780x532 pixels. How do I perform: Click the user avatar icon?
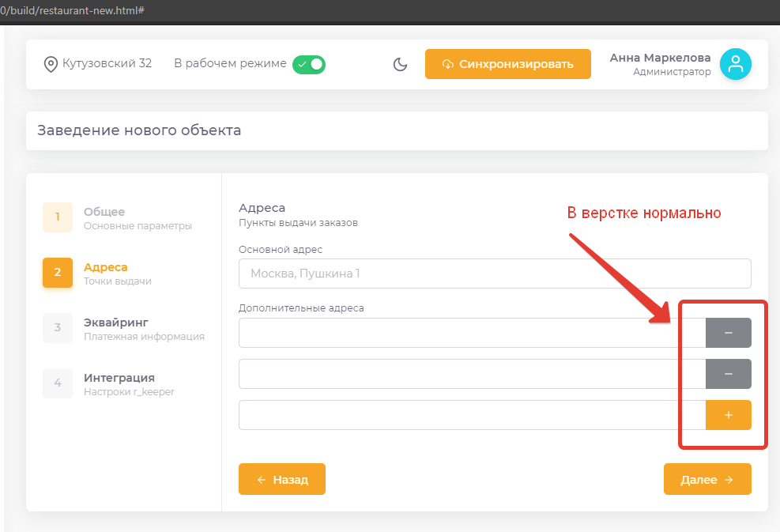[736, 65]
